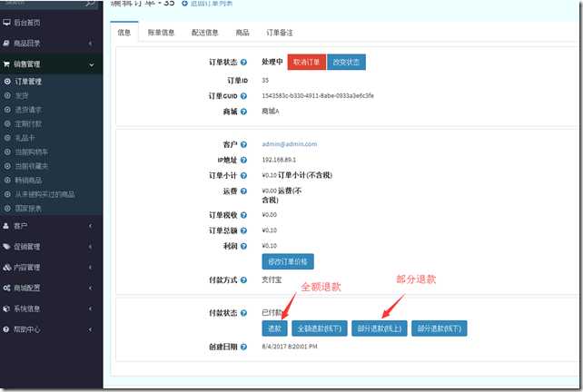583x392 pixels.
Task: Click the help icon next to 客户 field
Action: tap(243, 144)
